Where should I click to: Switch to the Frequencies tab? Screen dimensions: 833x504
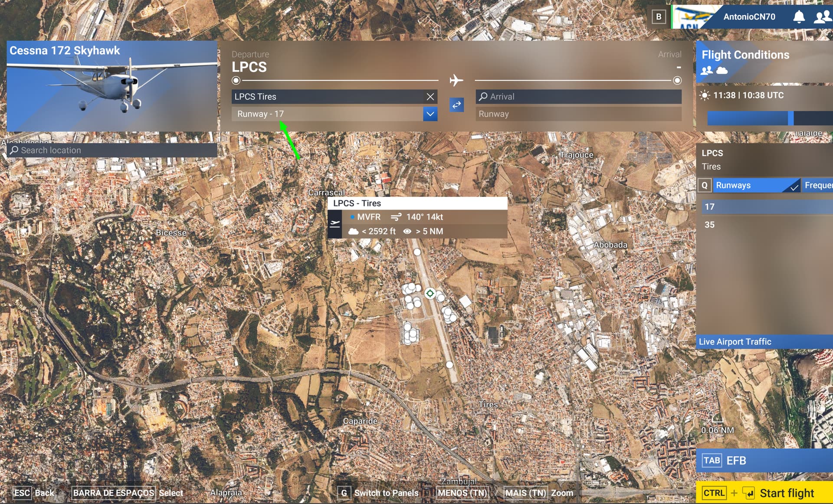[817, 185]
